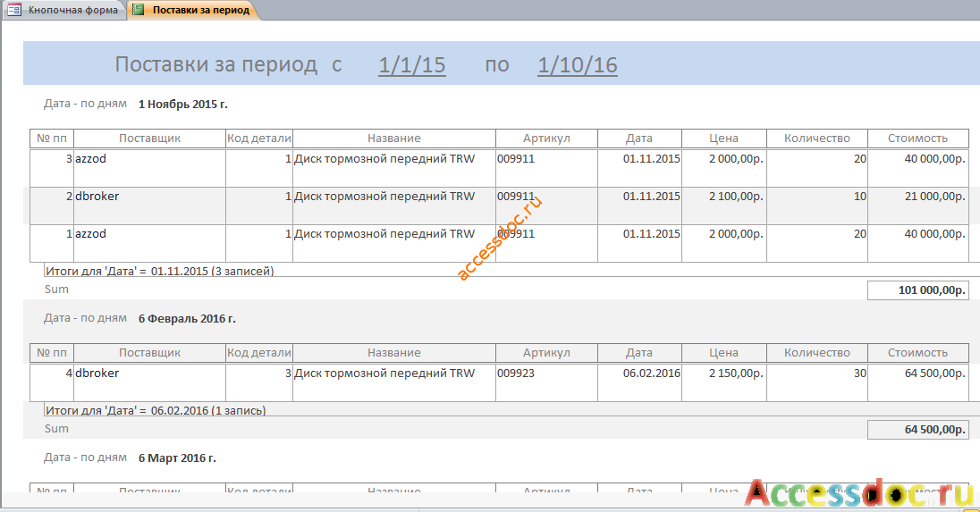Screen dimensions: 980x512
Task: Click quantity 30 cell
Action: point(817,382)
